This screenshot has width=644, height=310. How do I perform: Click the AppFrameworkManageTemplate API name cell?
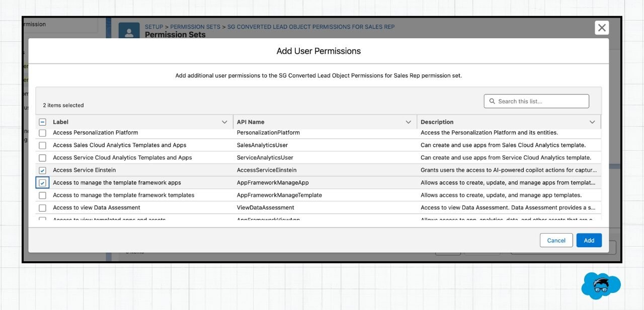click(279, 195)
